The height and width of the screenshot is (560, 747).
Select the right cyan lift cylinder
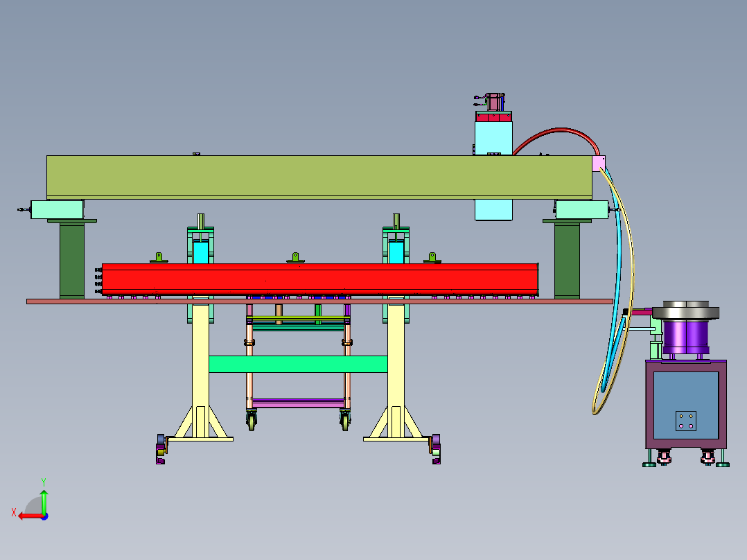coord(396,252)
